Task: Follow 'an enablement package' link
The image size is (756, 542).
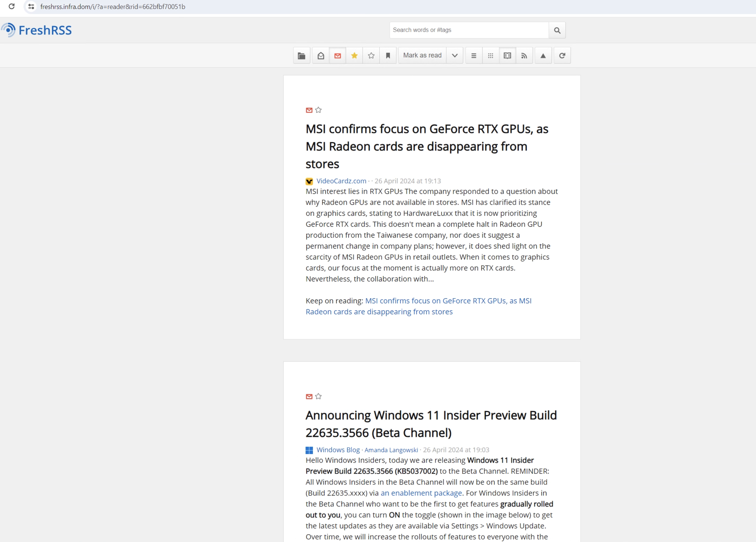Action: (x=421, y=493)
